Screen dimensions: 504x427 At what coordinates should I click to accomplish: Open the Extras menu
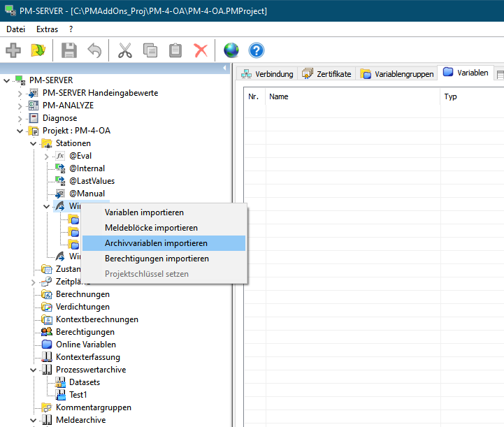47,29
